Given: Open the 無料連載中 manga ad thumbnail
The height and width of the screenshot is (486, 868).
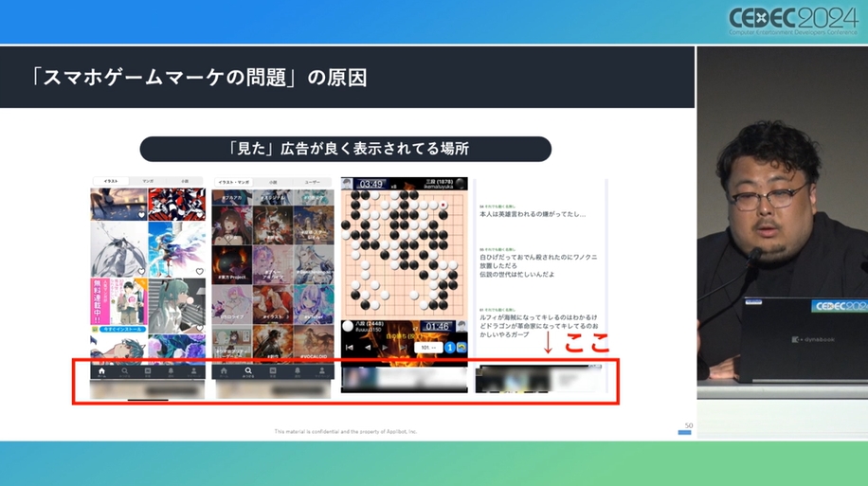Looking at the screenshot, I should click(x=119, y=301).
